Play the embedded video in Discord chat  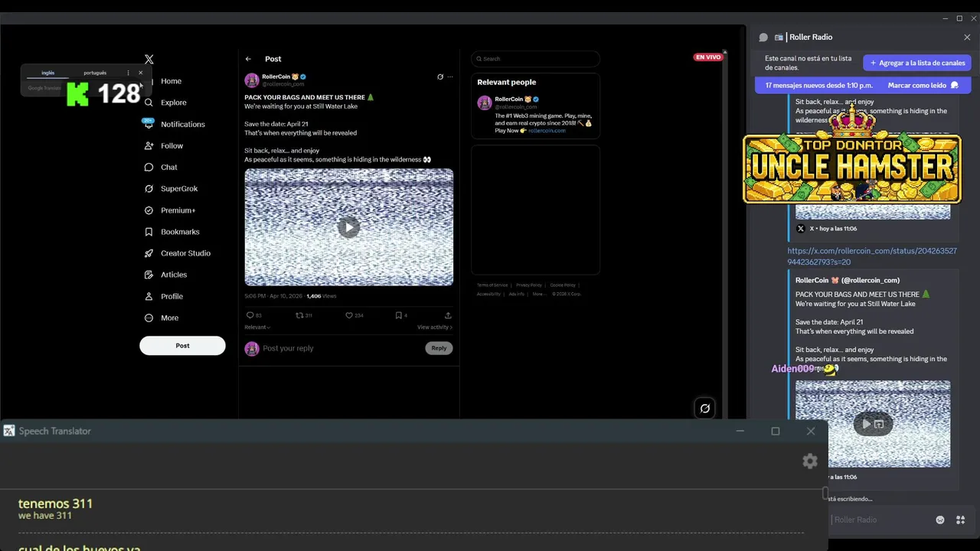tap(866, 424)
